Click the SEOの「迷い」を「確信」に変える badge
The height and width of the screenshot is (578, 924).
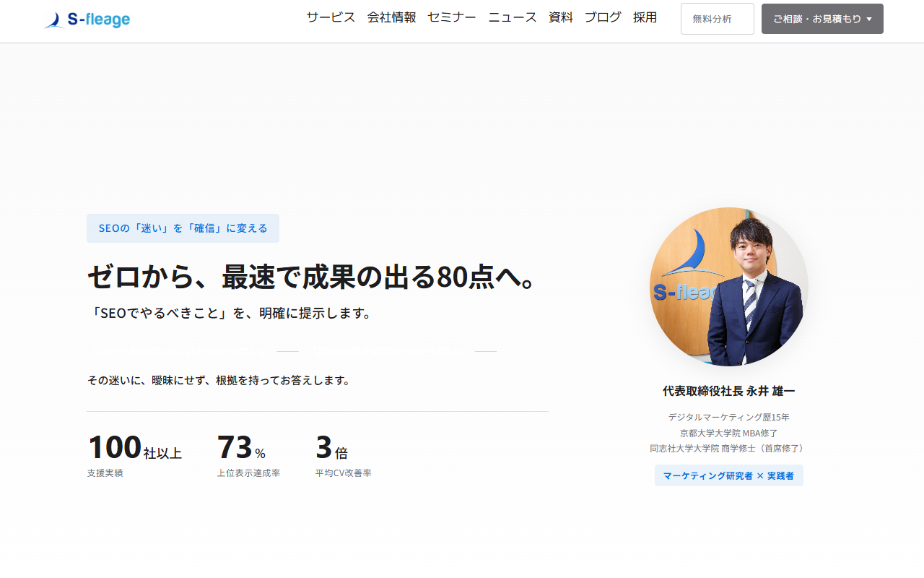coord(183,228)
